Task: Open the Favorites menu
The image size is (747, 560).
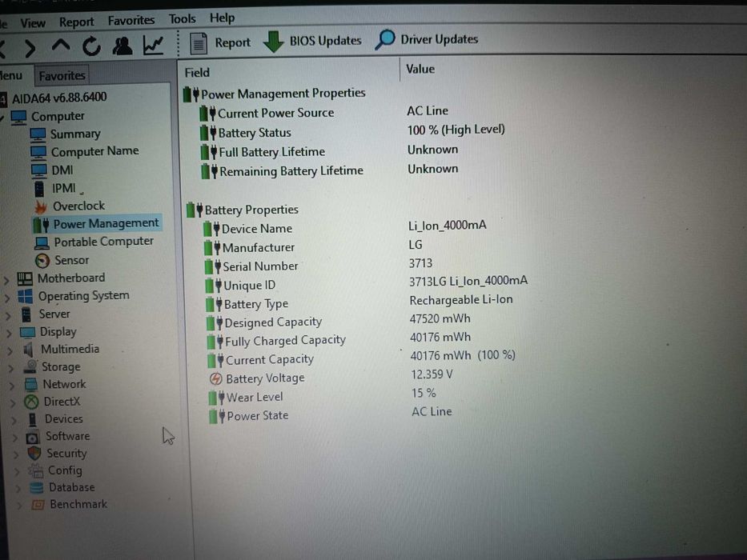Action: [131, 21]
